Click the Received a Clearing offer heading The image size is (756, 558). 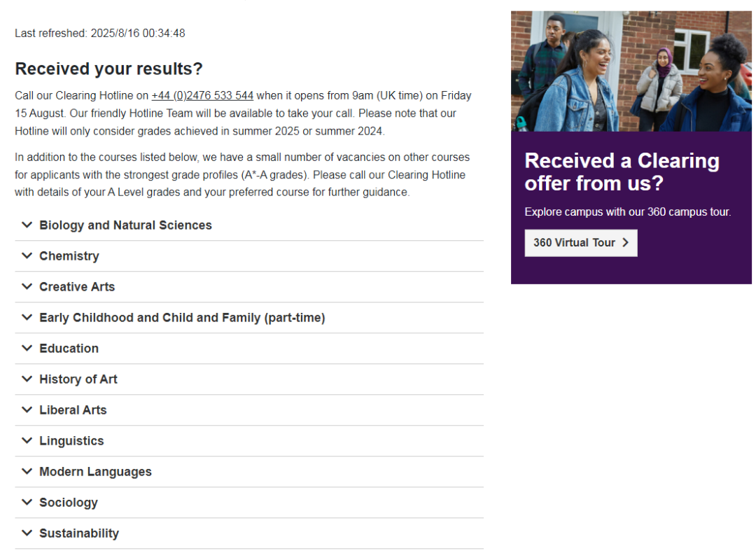point(622,172)
